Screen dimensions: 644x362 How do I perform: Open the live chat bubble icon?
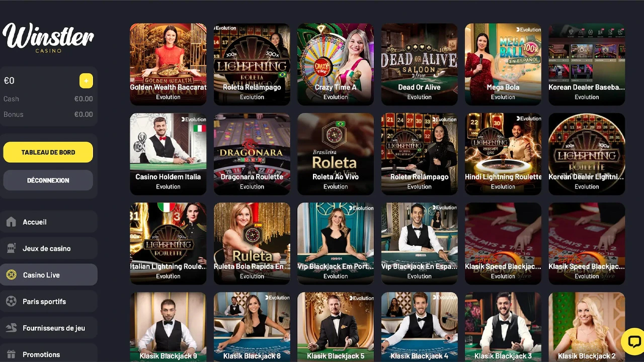[x=633, y=341]
